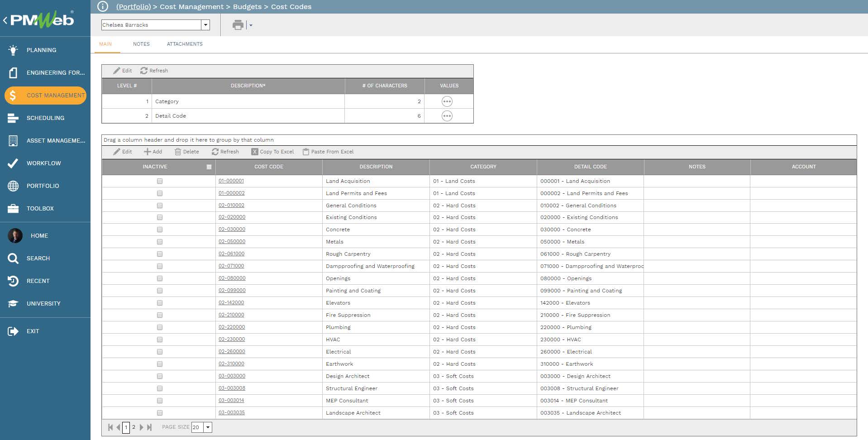The height and width of the screenshot is (440, 868).
Task: Select the Cost Management sidebar icon
Action: coord(13,96)
